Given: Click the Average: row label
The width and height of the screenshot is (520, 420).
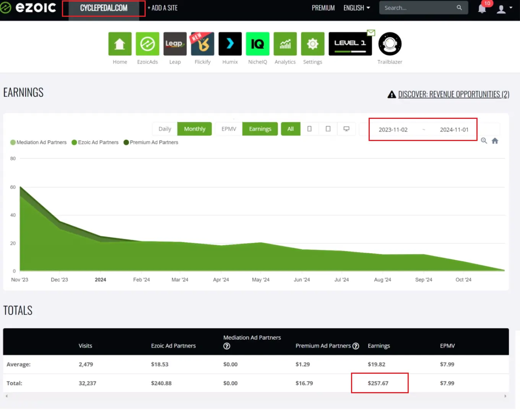Looking at the screenshot, I should [18, 365].
